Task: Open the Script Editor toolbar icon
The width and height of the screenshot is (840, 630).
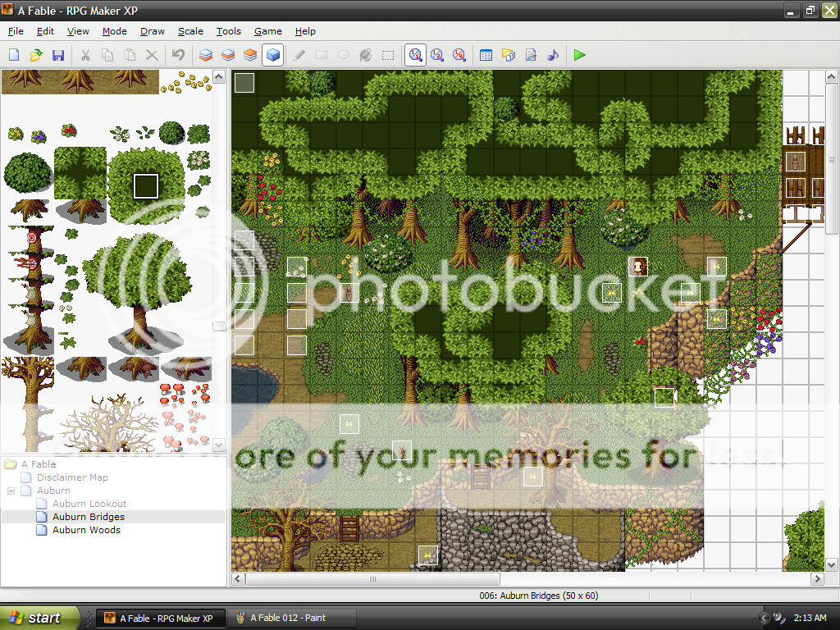Action: point(531,55)
